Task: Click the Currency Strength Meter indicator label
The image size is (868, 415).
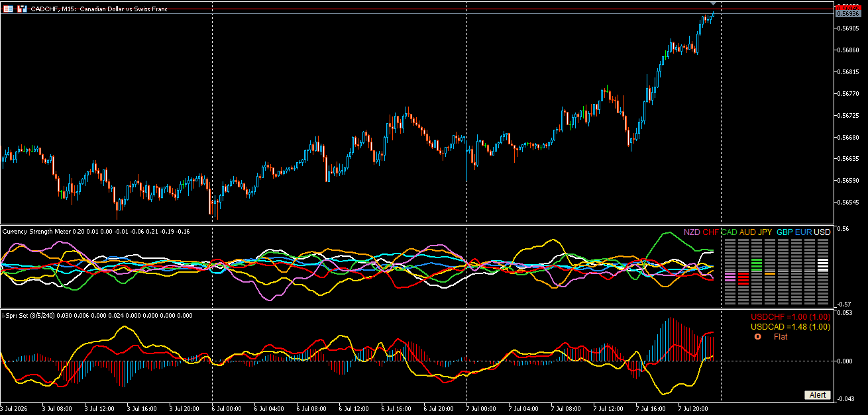Action: pyautogui.click(x=96, y=231)
